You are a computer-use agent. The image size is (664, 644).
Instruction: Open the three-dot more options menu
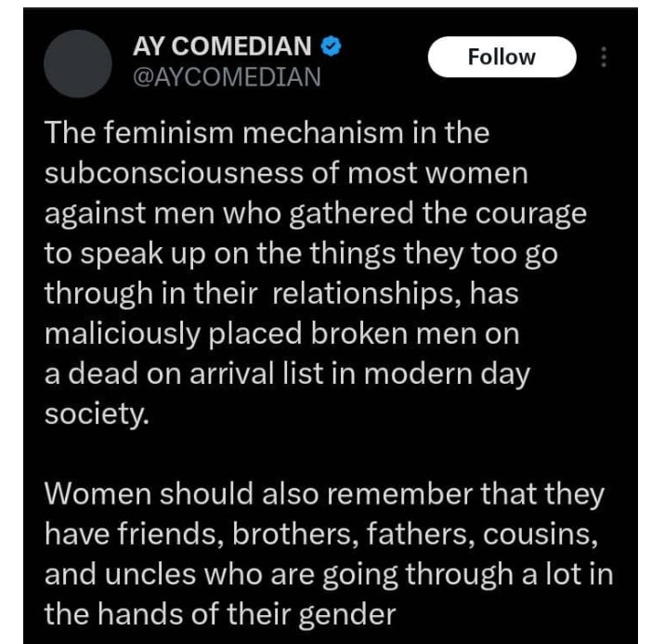(x=604, y=58)
